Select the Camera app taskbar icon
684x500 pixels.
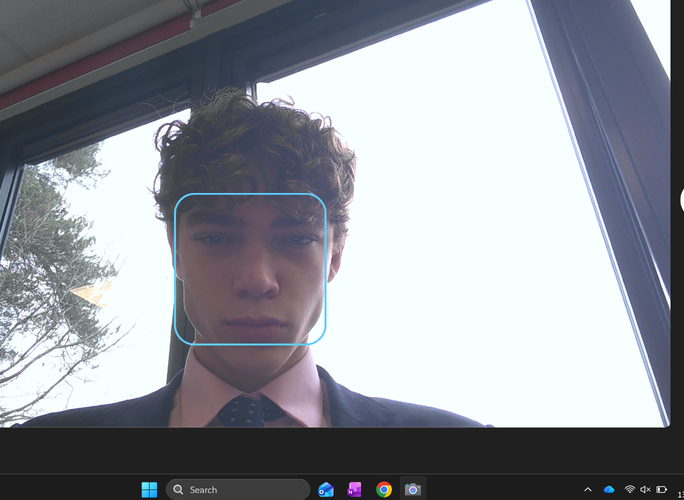pyautogui.click(x=413, y=490)
